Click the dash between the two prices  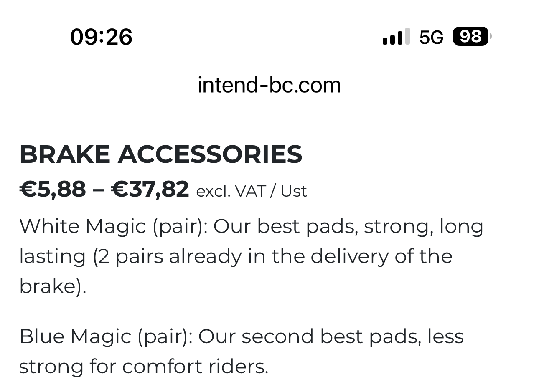99,189
